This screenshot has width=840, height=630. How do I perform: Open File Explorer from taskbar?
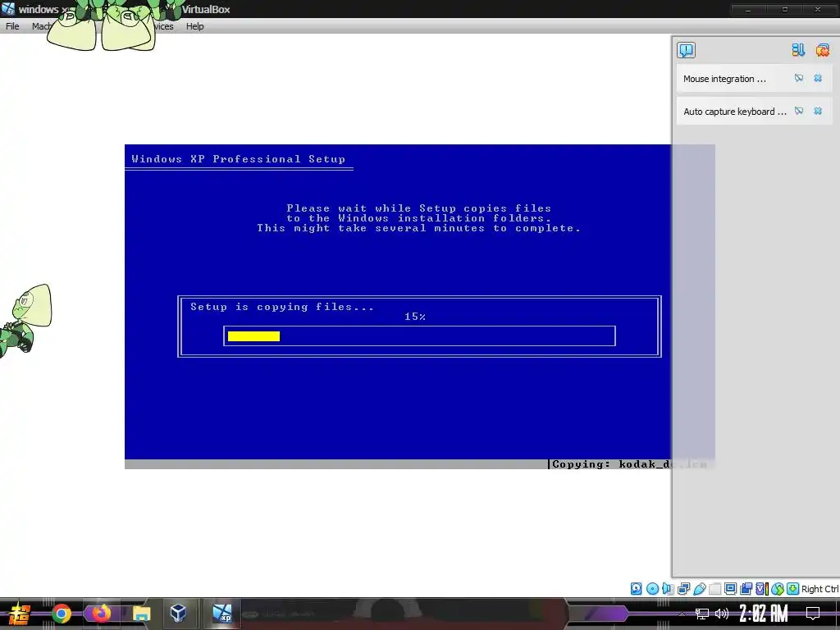click(141, 614)
